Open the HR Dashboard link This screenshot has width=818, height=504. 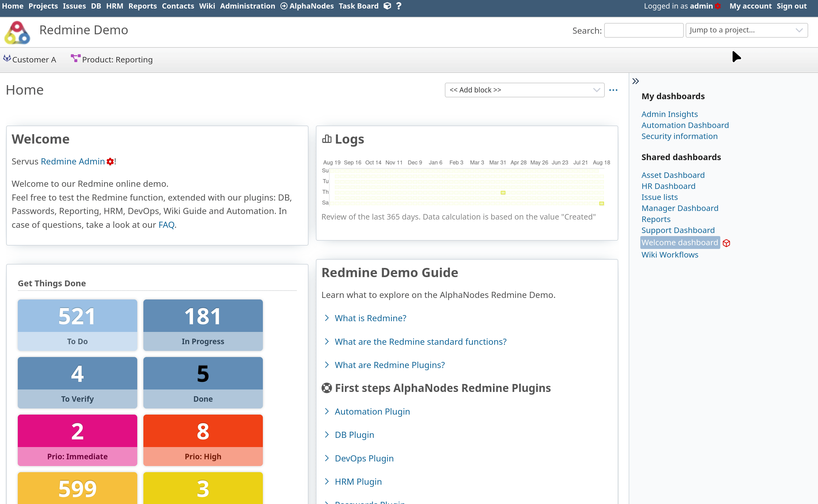668,186
